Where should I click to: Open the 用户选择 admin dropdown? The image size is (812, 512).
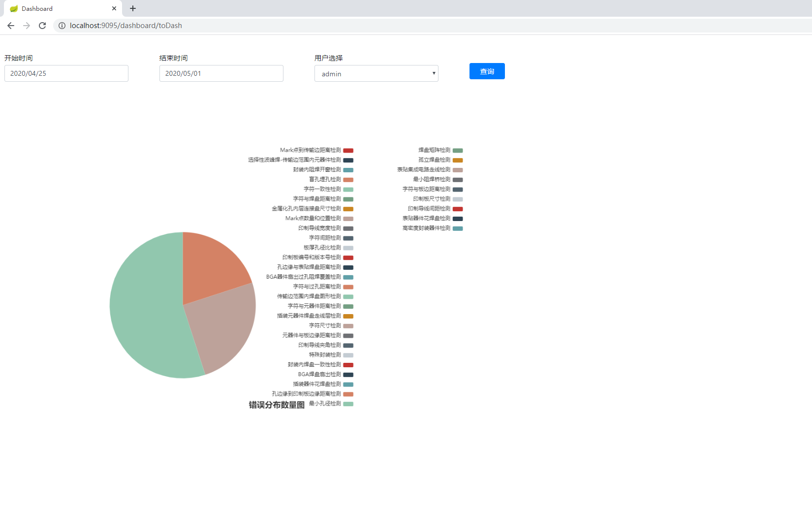(x=376, y=73)
